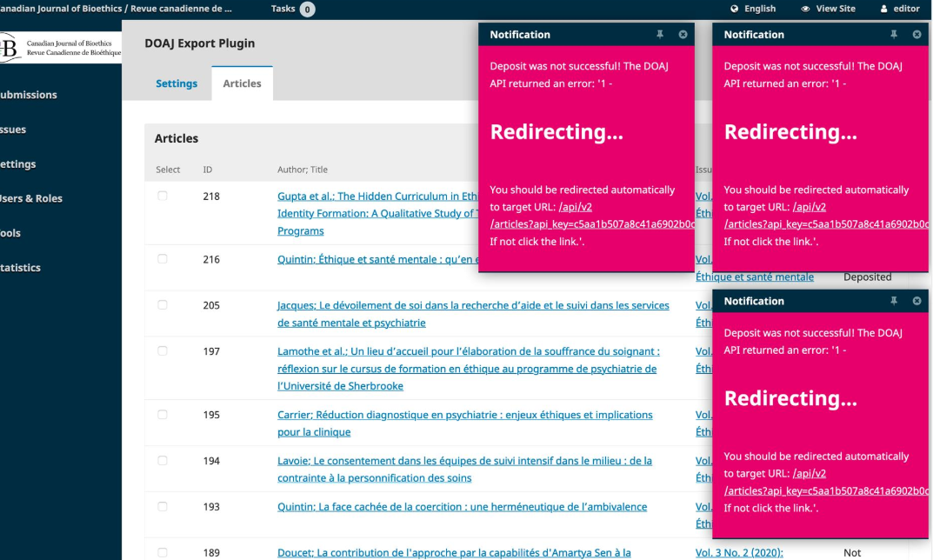Select article 189 checkbox
933x560 pixels.
(x=163, y=552)
